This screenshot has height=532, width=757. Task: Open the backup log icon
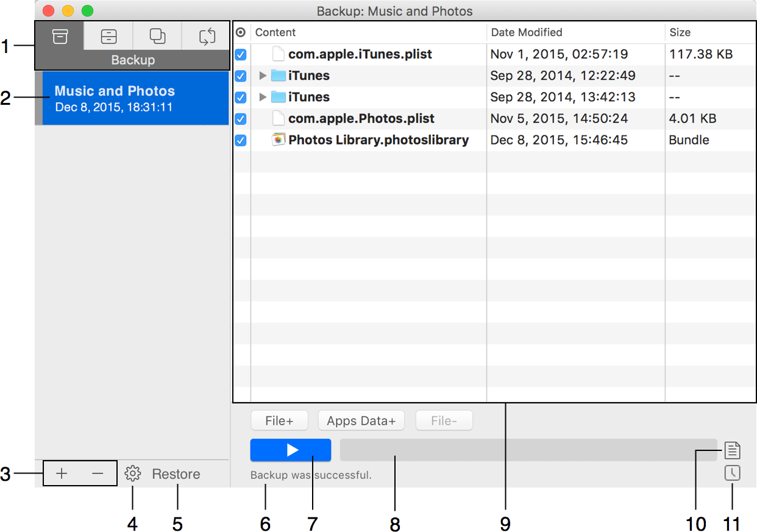(733, 450)
